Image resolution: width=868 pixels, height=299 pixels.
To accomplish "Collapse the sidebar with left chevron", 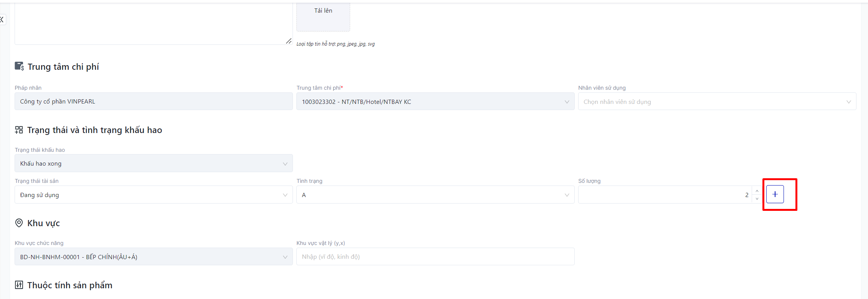I will point(2,20).
